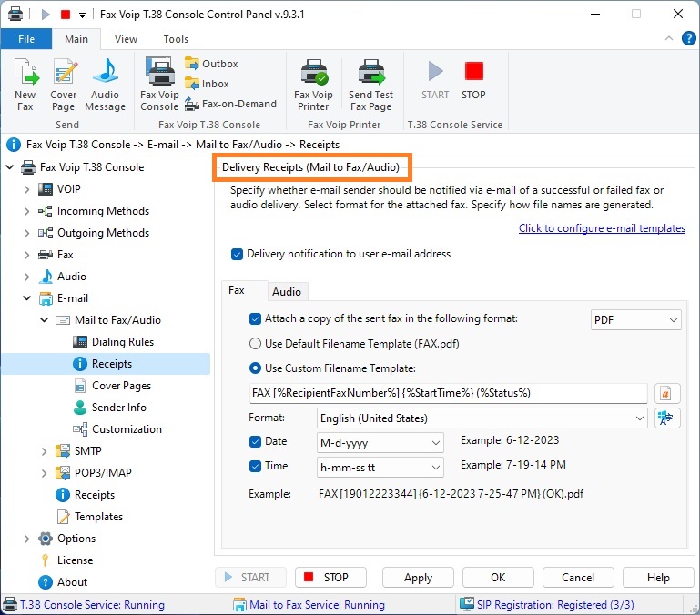Open the quick access toolbar dropdown arrow
This screenshot has width=700, height=615.
tap(82, 15)
